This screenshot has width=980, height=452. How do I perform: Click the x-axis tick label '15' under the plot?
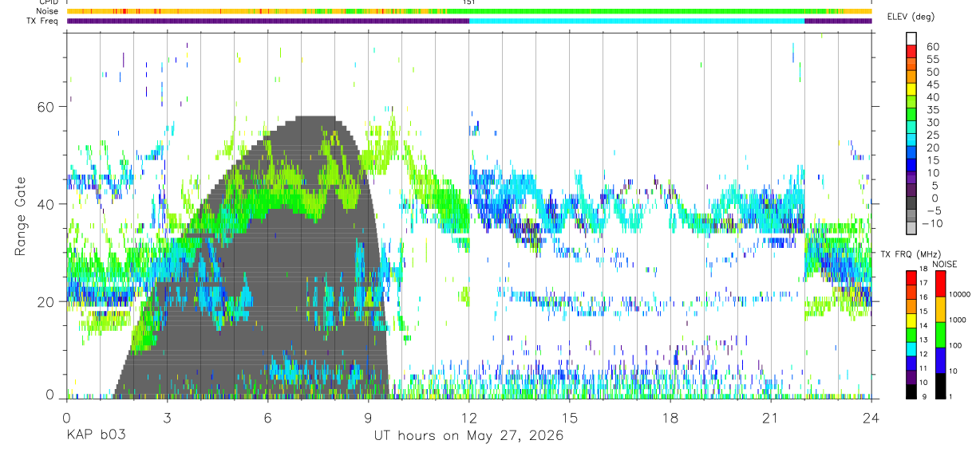point(569,418)
